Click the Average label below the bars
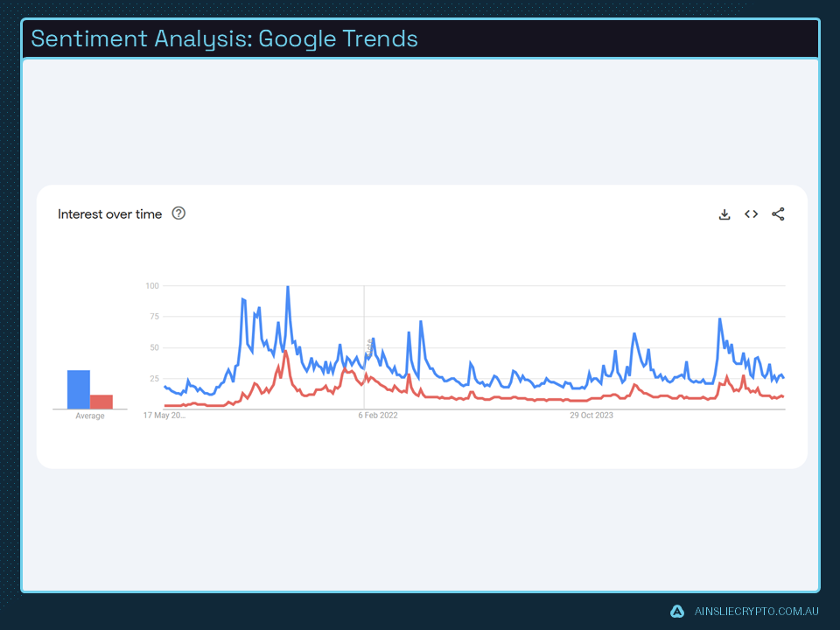Viewport: 840px width, 630px height. tap(89, 415)
